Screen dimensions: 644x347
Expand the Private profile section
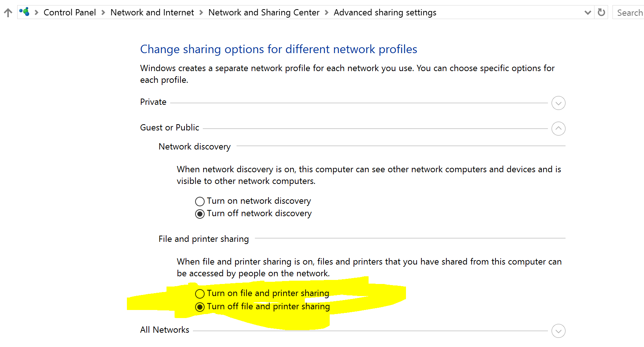pos(558,103)
